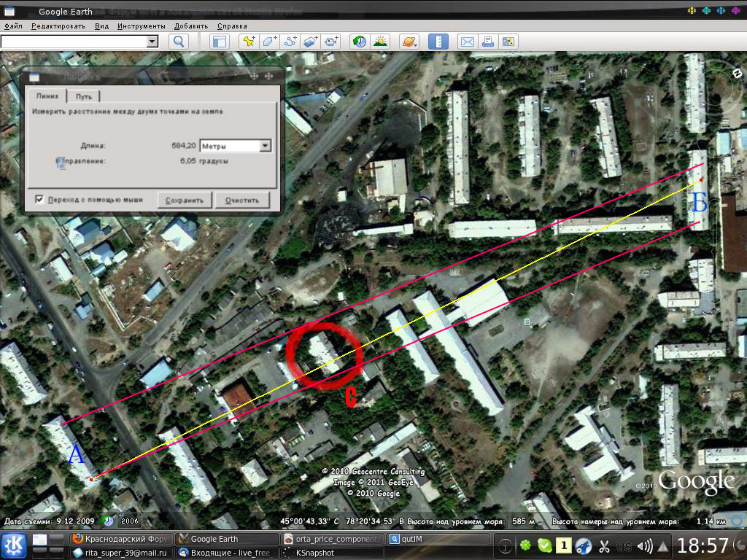Add a polygon using toolbar icon

pos(269,42)
